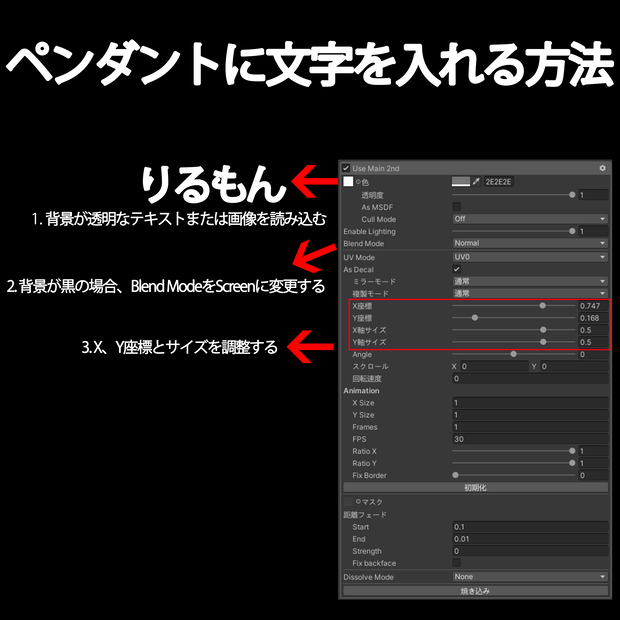Open the ミラーモード dropdown
Screen dimensions: 620x620
point(530,281)
